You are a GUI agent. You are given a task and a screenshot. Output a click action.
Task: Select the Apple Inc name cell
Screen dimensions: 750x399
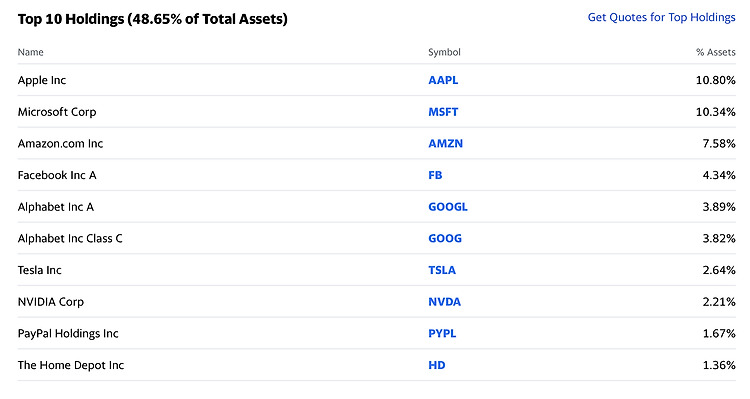42,80
